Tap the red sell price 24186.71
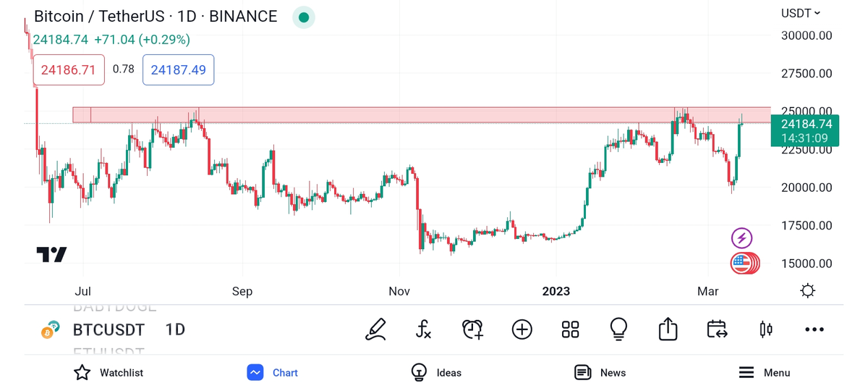The height and width of the screenshot is (391, 868). tap(69, 70)
